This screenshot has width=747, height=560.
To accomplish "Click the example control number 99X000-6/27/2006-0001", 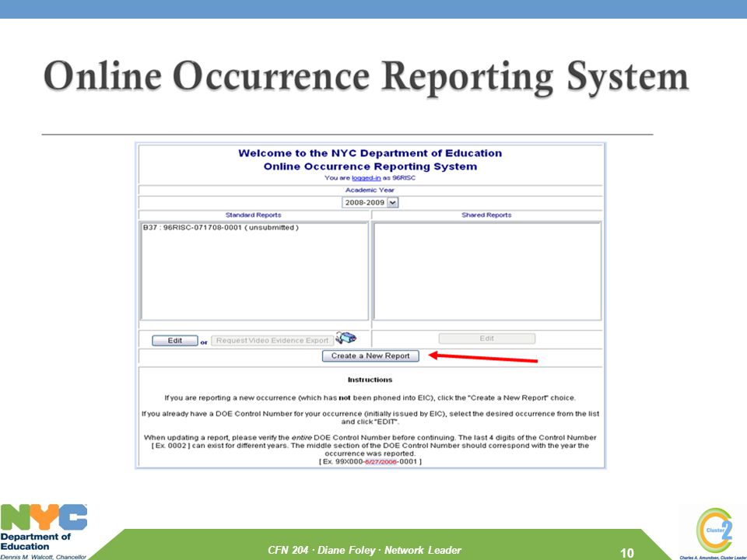I will 370,462.
